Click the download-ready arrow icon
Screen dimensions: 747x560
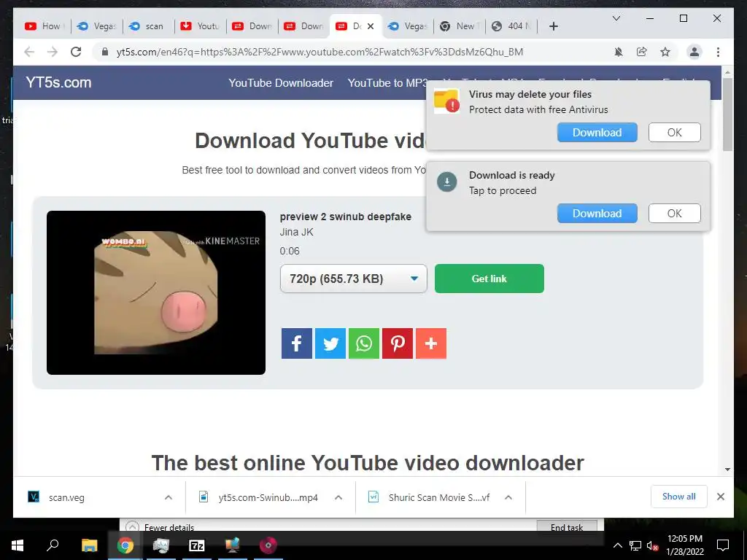[447, 182]
